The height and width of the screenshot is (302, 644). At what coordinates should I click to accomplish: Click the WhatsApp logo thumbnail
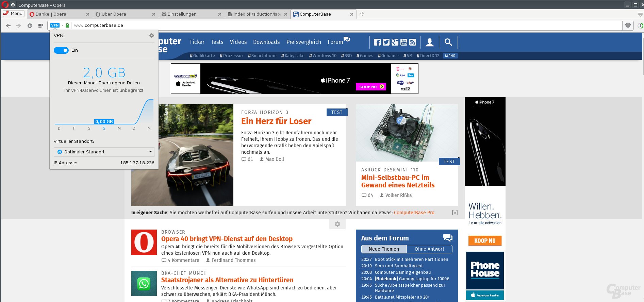click(144, 284)
